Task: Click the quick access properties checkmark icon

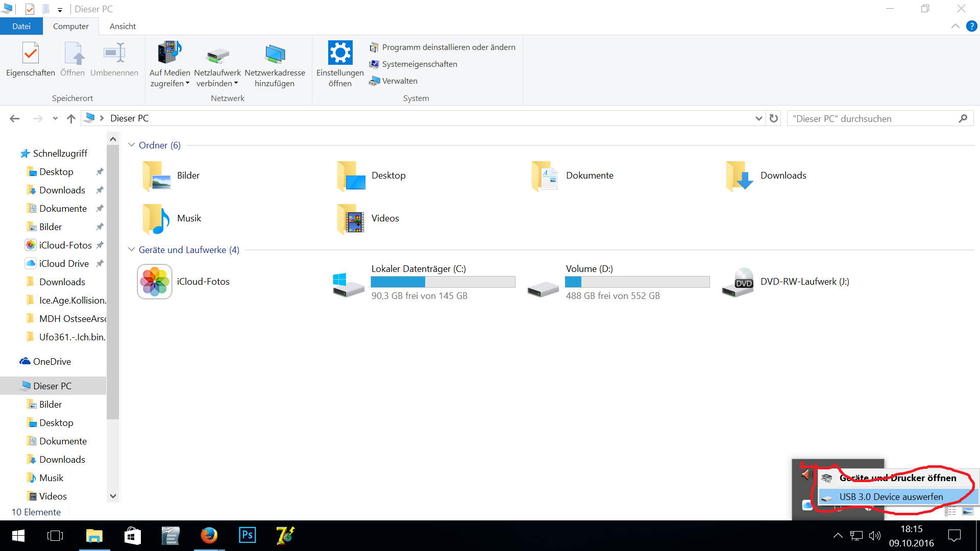Action: click(x=30, y=9)
